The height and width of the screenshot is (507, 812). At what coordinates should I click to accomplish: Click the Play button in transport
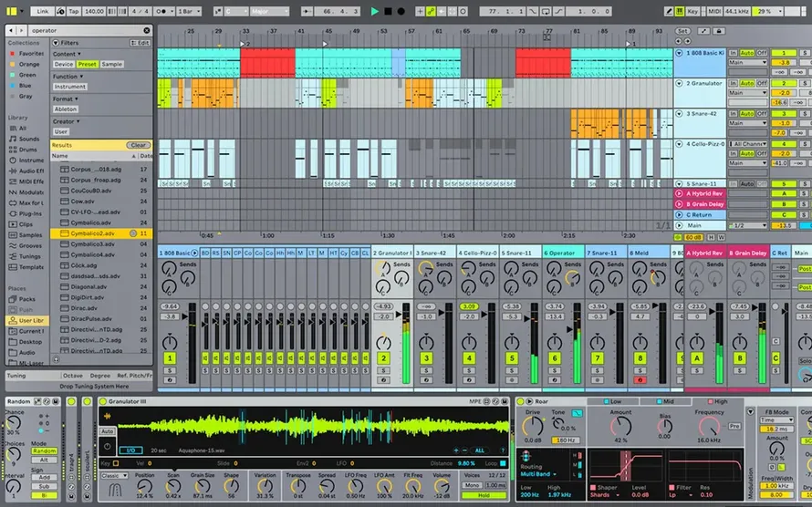[x=374, y=11]
